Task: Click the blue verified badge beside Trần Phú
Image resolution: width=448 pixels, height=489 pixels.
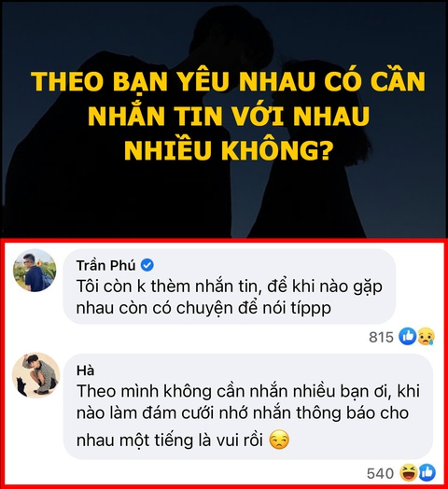Action: pos(147,265)
